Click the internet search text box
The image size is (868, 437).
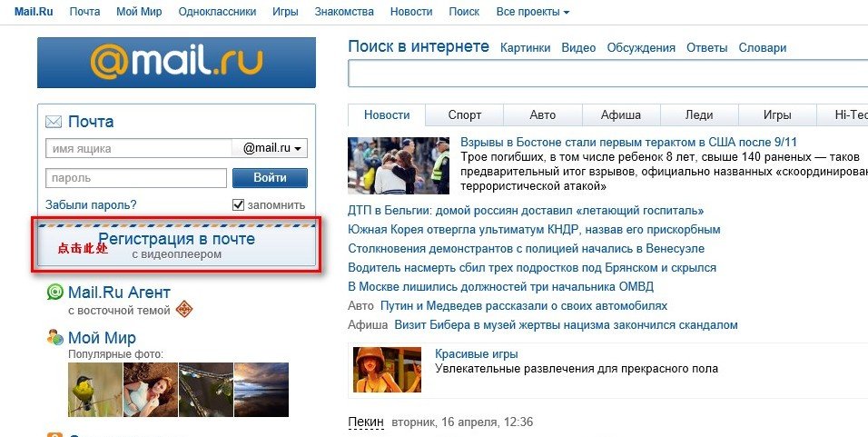(607, 74)
